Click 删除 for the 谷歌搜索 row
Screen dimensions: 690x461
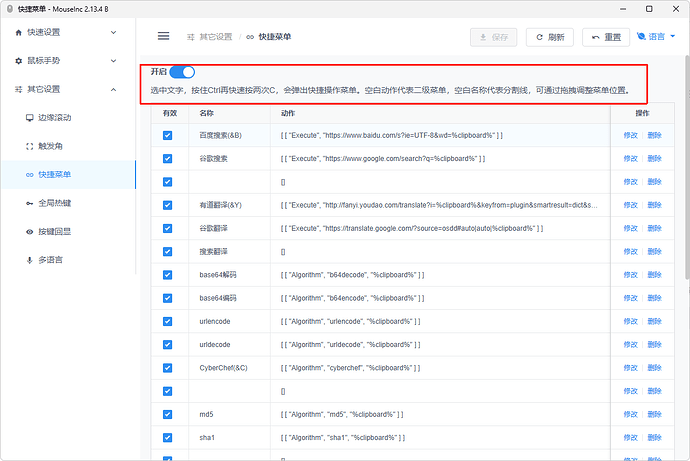pos(654,158)
